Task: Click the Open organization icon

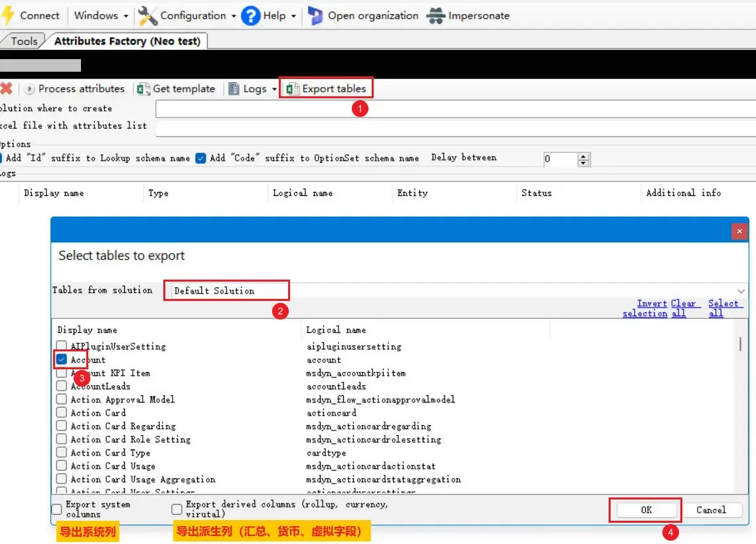Action: coord(315,15)
